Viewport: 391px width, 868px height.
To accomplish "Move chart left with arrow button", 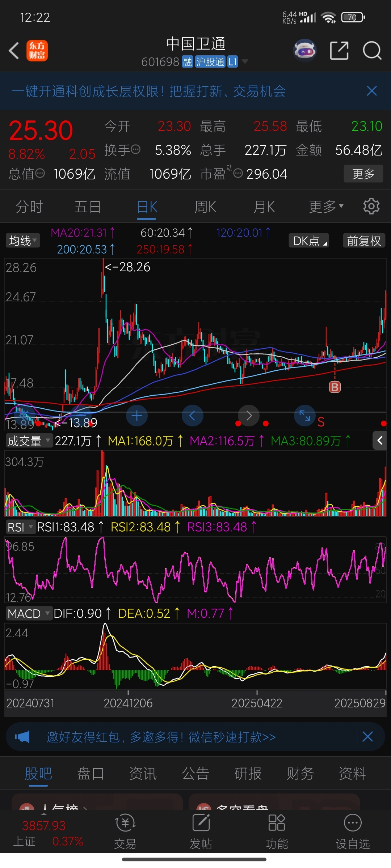I will [x=192, y=416].
